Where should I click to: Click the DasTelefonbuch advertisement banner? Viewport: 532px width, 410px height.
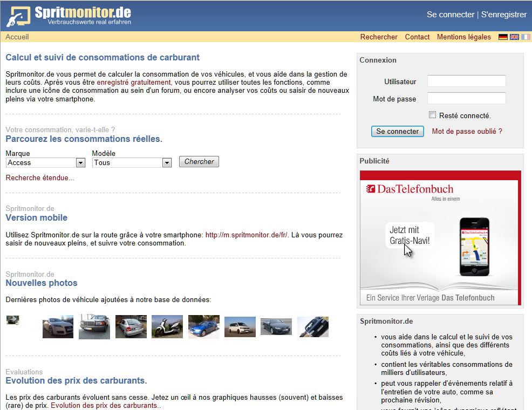click(440, 238)
